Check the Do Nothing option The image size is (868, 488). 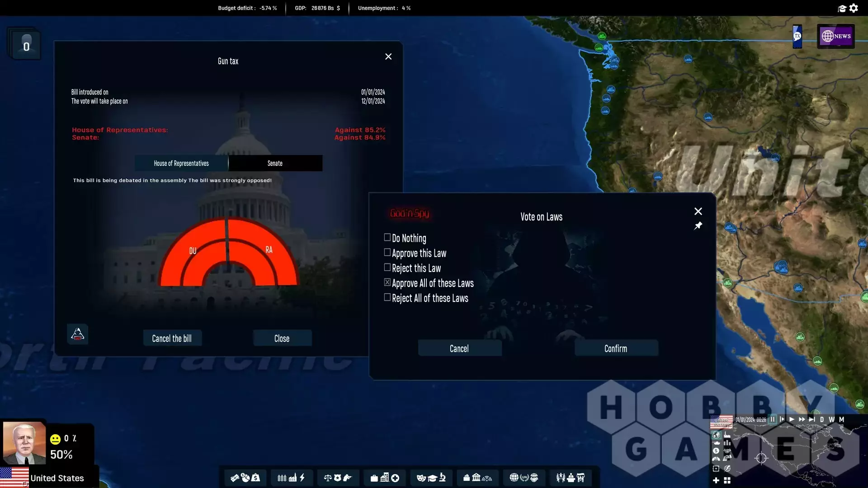(x=387, y=238)
